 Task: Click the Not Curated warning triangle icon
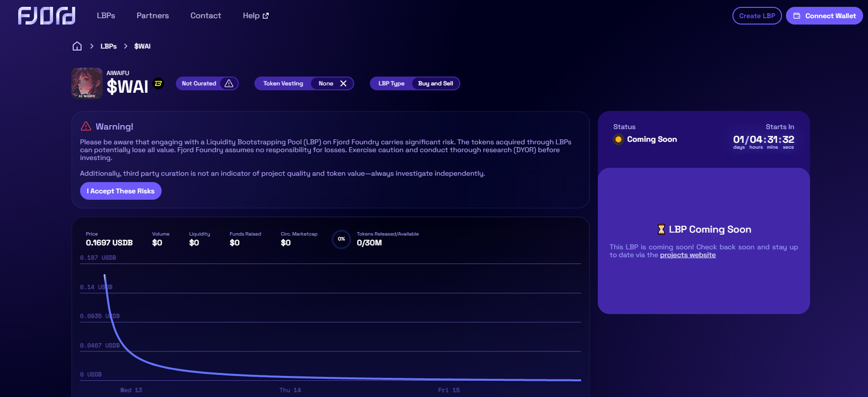[229, 83]
